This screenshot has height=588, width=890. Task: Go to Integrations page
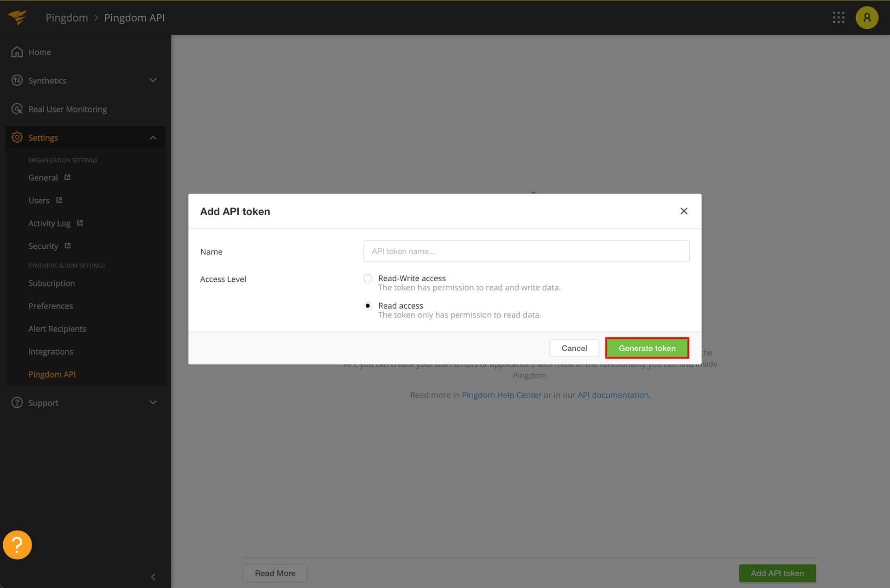pyautogui.click(x=51, y=351)
